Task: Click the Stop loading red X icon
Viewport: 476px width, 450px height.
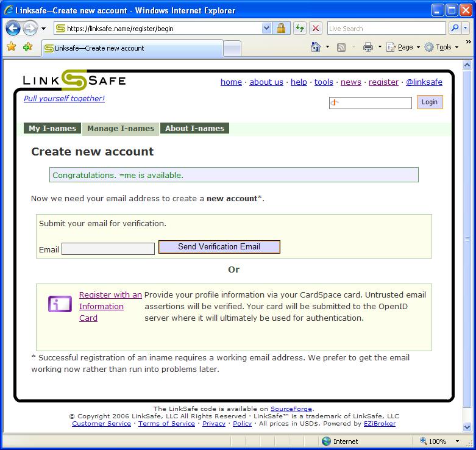Action: 315,29
